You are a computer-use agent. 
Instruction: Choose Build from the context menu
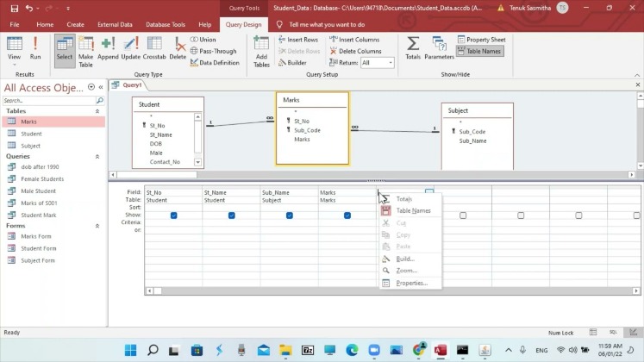click(x=404, y=259)
